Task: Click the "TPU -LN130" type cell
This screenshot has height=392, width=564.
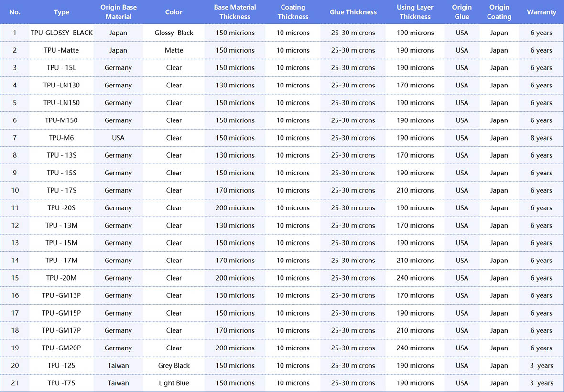Action: pos(61,85)
